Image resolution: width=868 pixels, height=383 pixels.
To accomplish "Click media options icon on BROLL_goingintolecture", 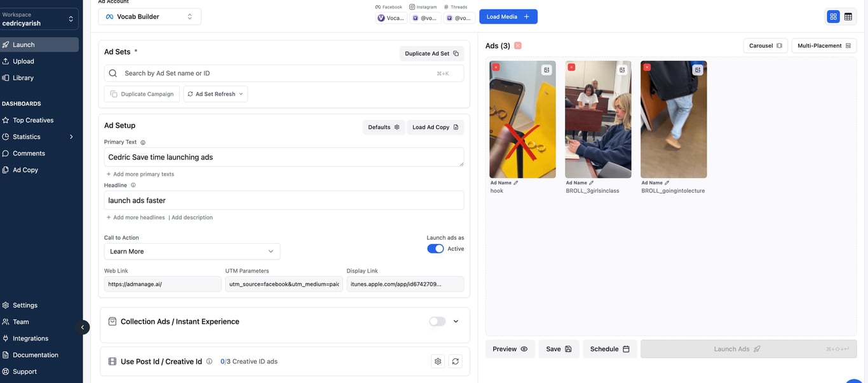I will [x=698, y=70].
